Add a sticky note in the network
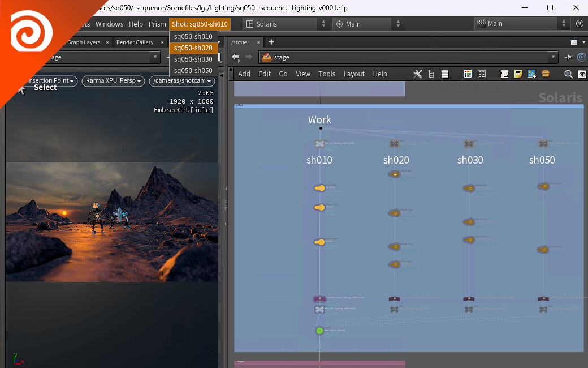Viewport: 588px width, 368px height. (518, 74)
